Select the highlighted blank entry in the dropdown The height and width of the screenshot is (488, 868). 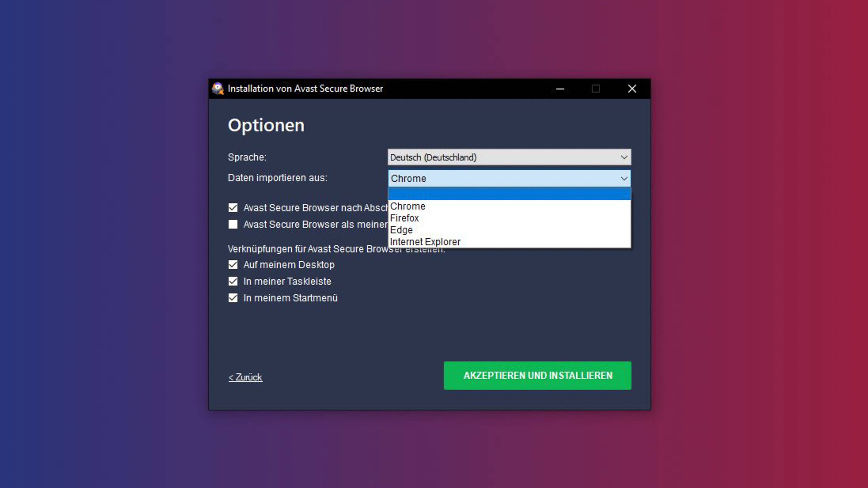(509, 194)
